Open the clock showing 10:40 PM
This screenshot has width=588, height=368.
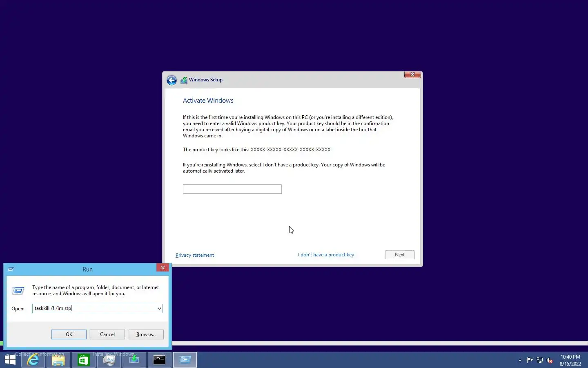coord(570,360)
